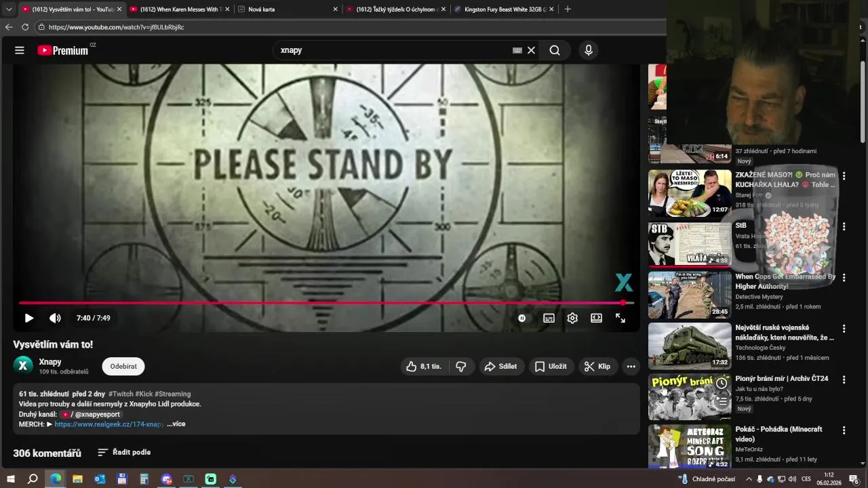868x488 pixels.
Task: Save video with Uložit button
Action: coord(551,366)
